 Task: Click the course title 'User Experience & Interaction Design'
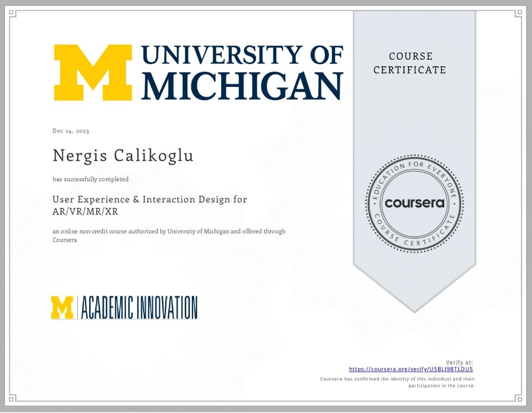pyautogui.click(x=150, y=205)
